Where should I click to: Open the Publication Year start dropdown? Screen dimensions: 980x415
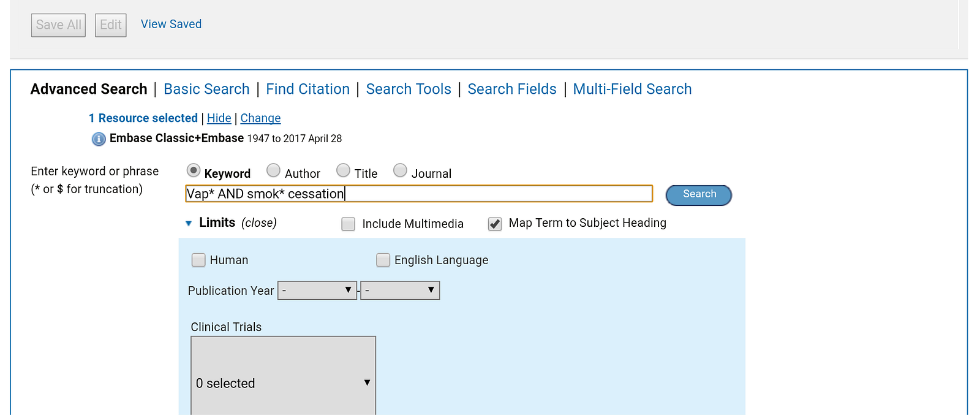point(317,290)
